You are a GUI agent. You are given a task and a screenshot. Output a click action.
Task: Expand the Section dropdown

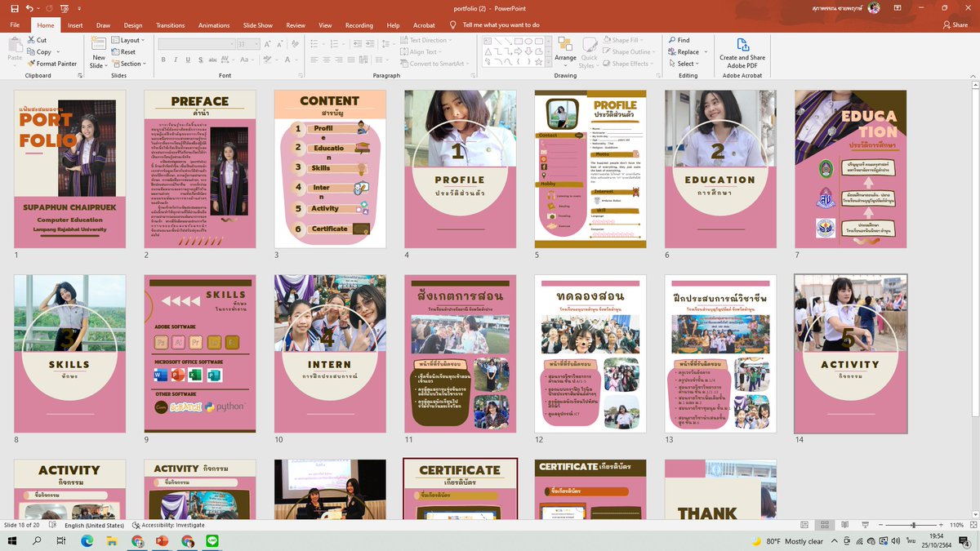click(x=128, y=64)
